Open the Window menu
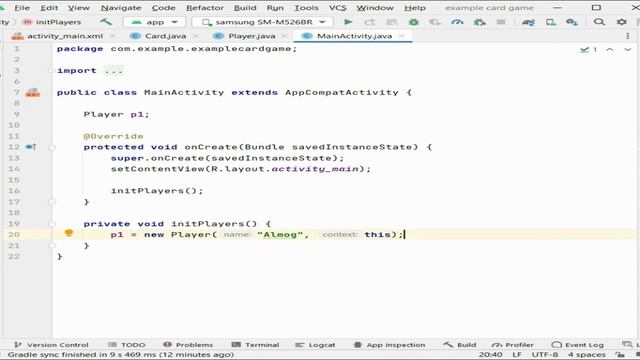This screenshot has width=640, height=360. coord(375,8)
